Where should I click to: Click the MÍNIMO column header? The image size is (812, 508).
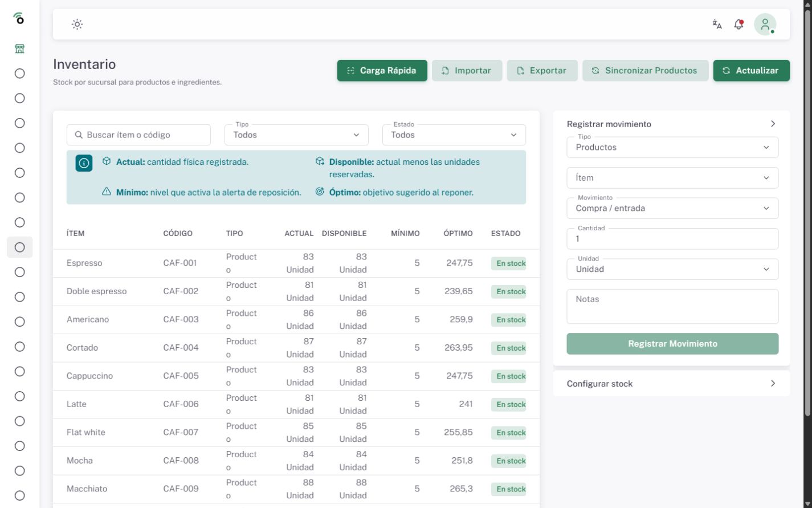click(x=405, y=233)
